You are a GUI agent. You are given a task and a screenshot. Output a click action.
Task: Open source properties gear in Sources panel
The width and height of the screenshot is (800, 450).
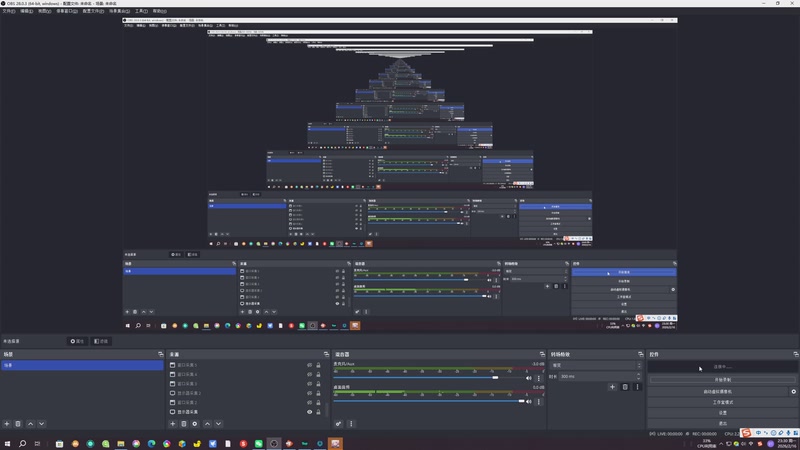pyautogui.click(x=195, y=423)
